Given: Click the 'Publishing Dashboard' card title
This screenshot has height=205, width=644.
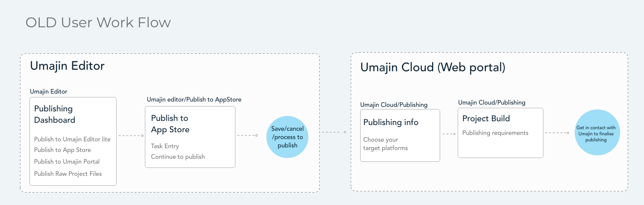Looking at the screenshot, I should click(55, 114).
